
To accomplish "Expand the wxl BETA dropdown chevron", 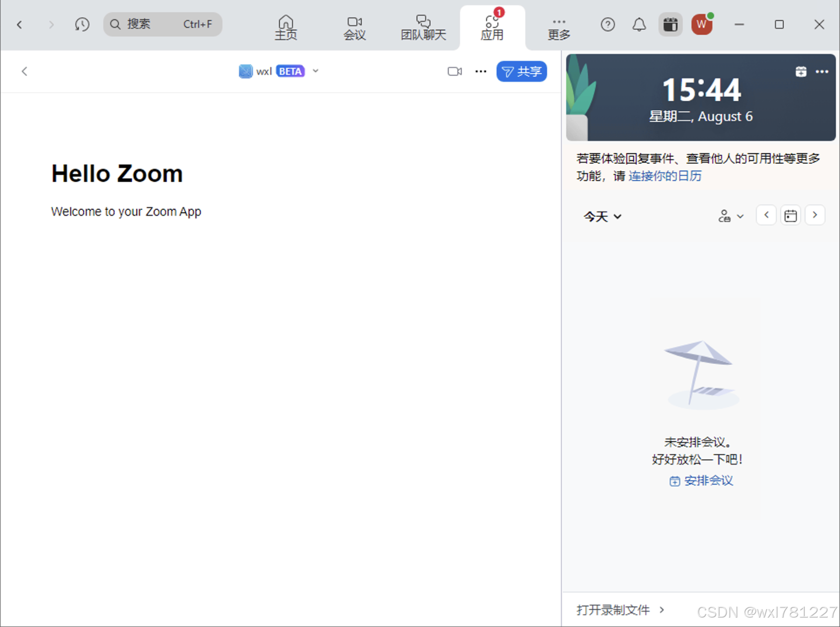I will coord(316,71).
